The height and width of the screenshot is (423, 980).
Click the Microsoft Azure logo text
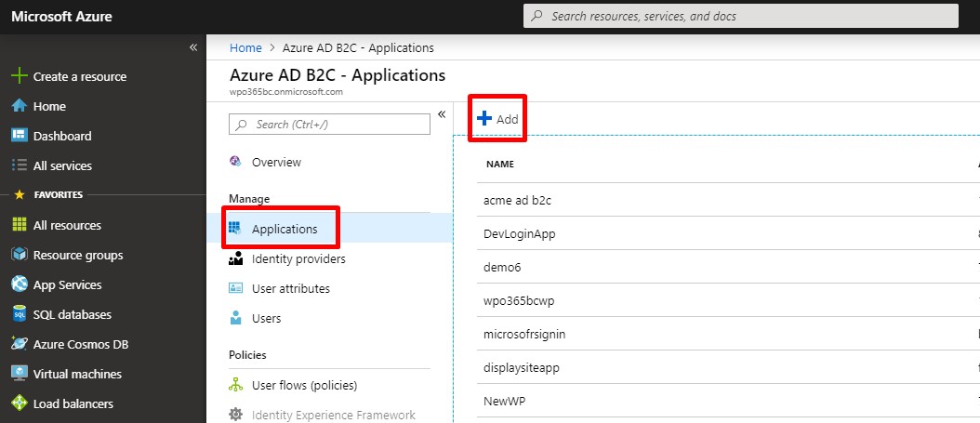pyautogui.click(x=61, y=16)
